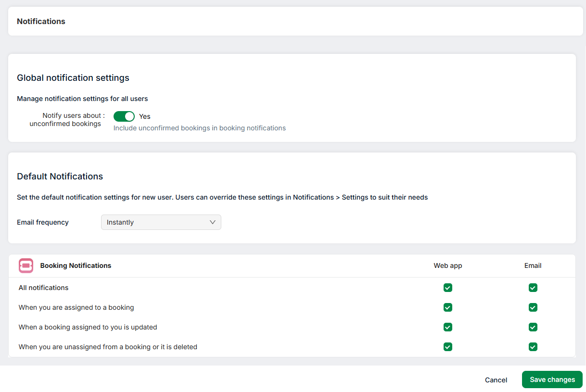Click the 'Notify users about : unconfirmed bookings' label
The height and width of the screenshot is (392, 586).
pyautogui.click(x=67, y=120)
